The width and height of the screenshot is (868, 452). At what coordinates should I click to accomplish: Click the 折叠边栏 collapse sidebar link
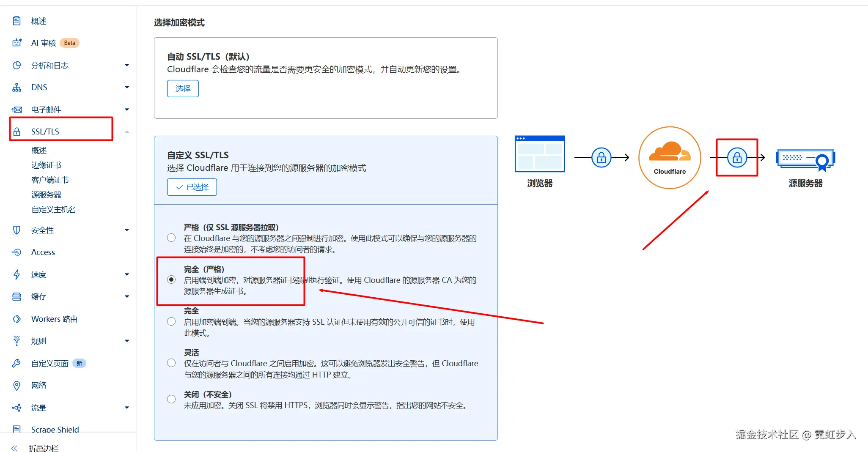tap(44, 448)
